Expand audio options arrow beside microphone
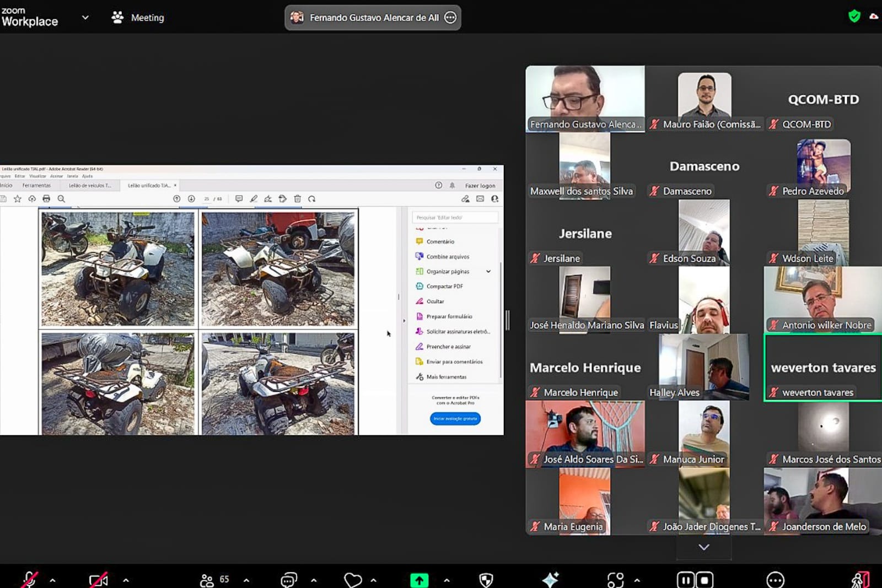 [x=52, y=580]
